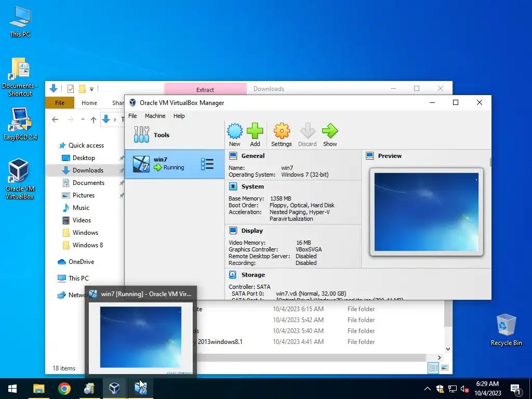The width and height of the screenshot is (532, 399).
Task: Go up one folder level in Explorer
Action: pyautogui.click(x=94, y=119)
